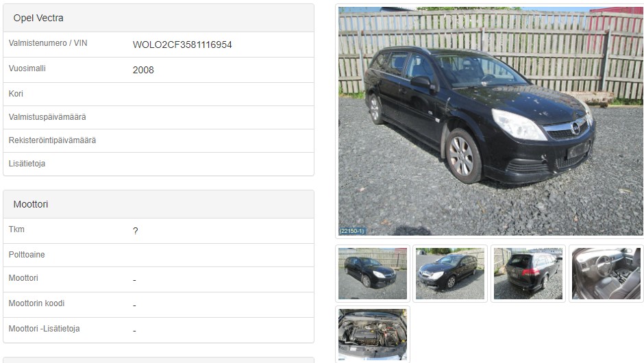Screen dimensions: 644x363
Task: Open the main Opel Vectra photo
Action: [491, 121]
